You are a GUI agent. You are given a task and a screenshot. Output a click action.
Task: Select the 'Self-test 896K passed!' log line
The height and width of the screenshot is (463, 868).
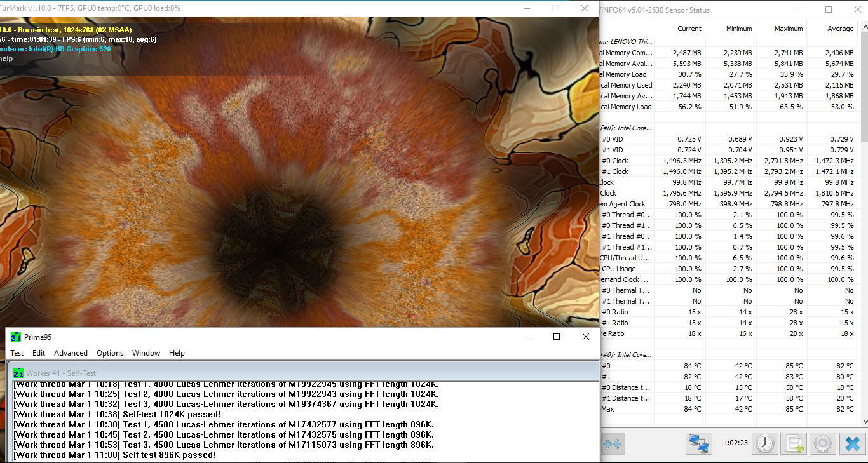coord(114,455)
